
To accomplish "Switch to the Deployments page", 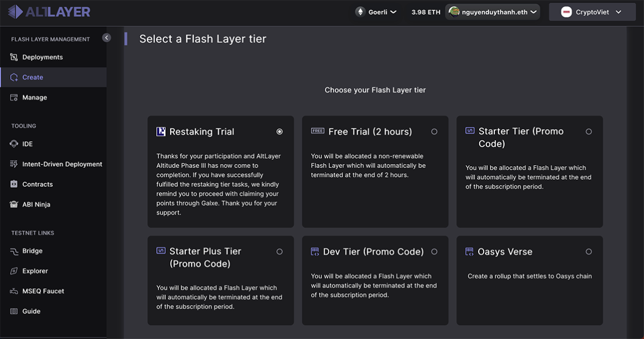I will point(41,57).
